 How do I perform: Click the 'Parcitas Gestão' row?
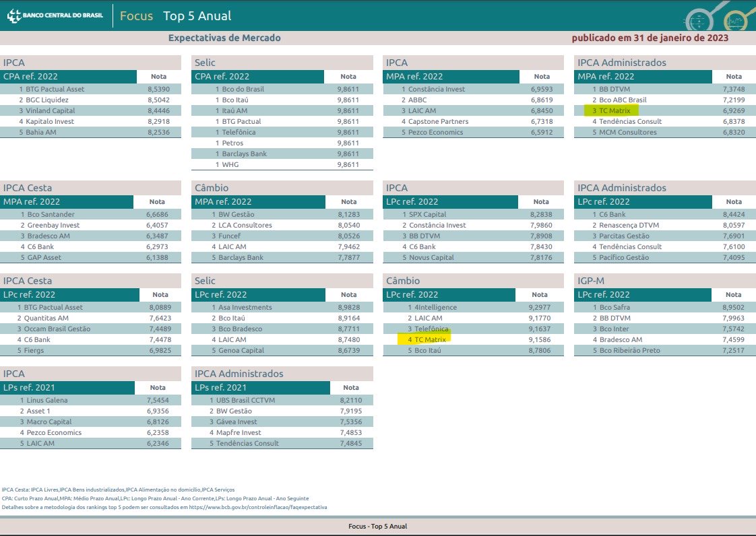coord(665,236)
